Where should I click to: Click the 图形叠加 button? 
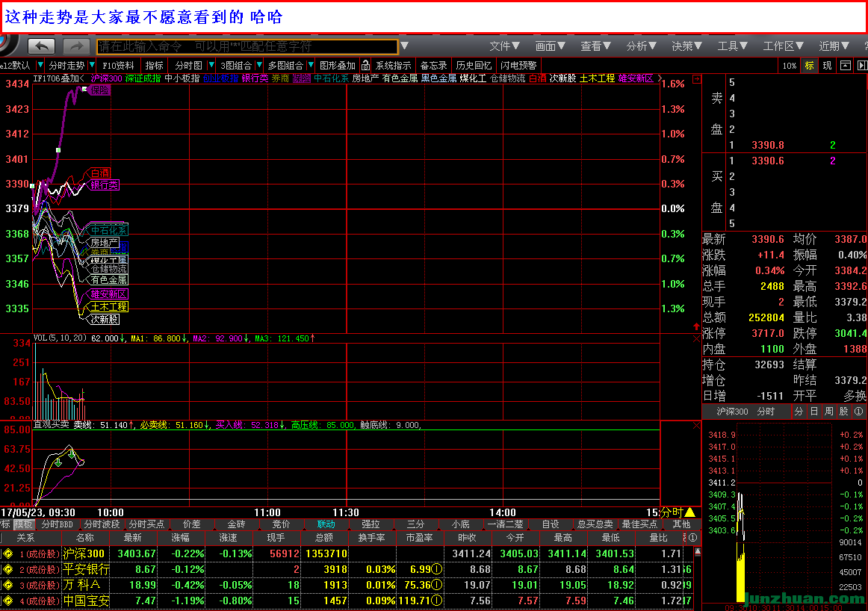(337, 65)
